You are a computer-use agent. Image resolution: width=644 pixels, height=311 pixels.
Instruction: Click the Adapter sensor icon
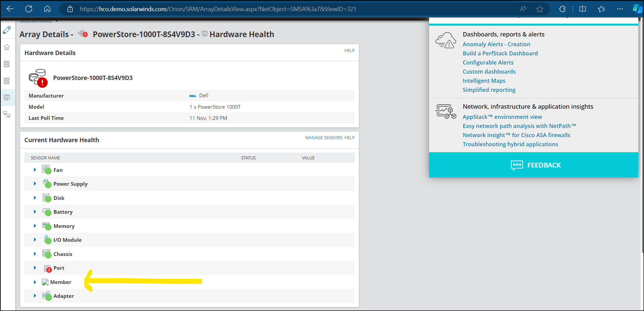click(x=47, y=296)
